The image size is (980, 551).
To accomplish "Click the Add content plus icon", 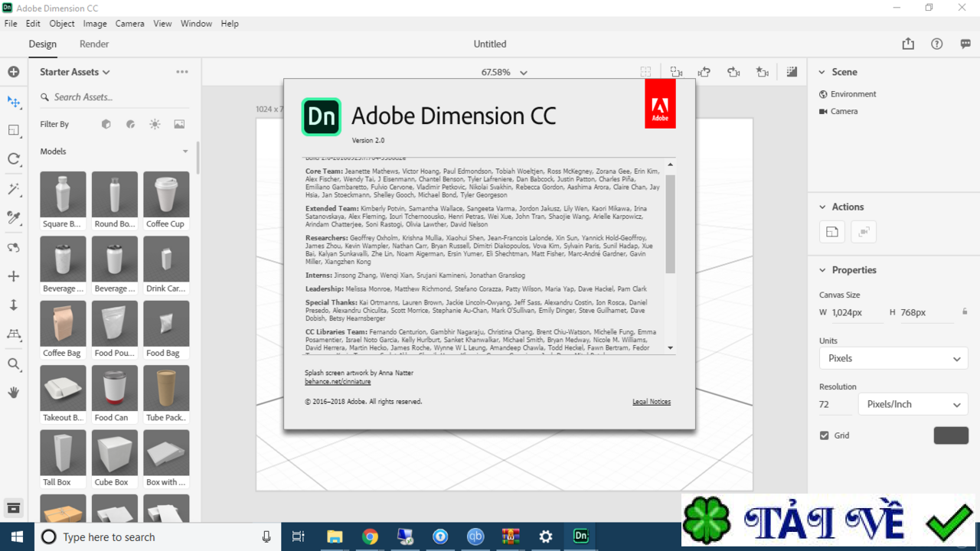I will 14,71.
